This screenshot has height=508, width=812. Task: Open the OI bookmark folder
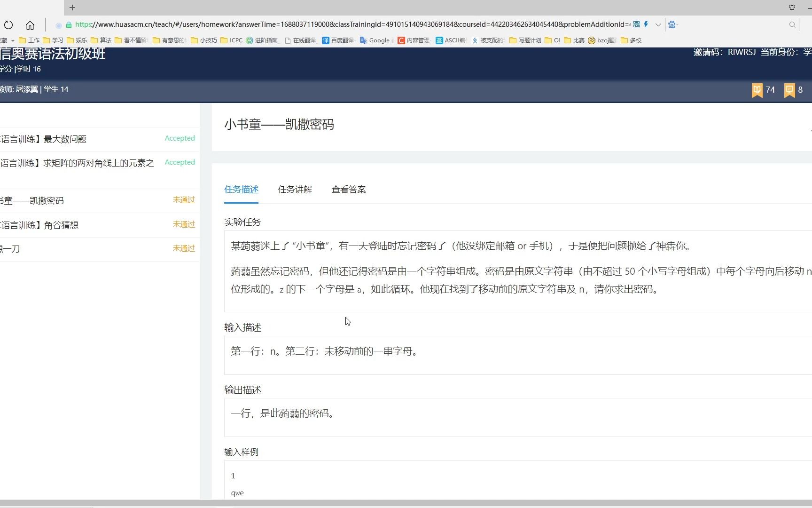coord(553,40)
